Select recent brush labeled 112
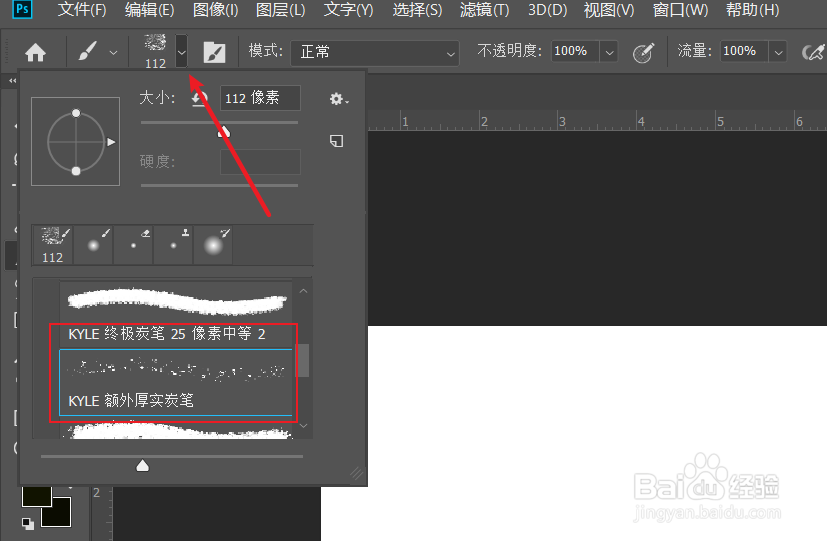 (53, 245)
